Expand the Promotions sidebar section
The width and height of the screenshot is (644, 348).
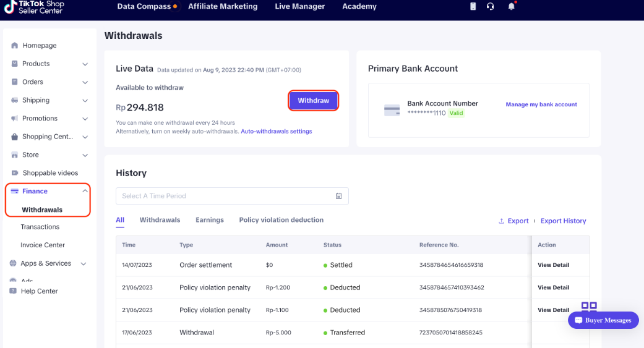(85, 119)
